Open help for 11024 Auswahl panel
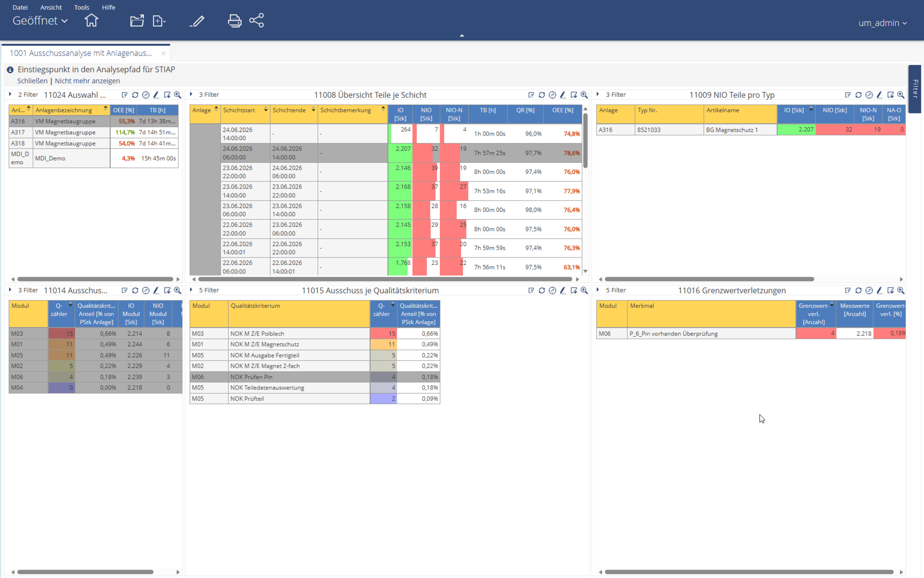 tap(125, 95)
